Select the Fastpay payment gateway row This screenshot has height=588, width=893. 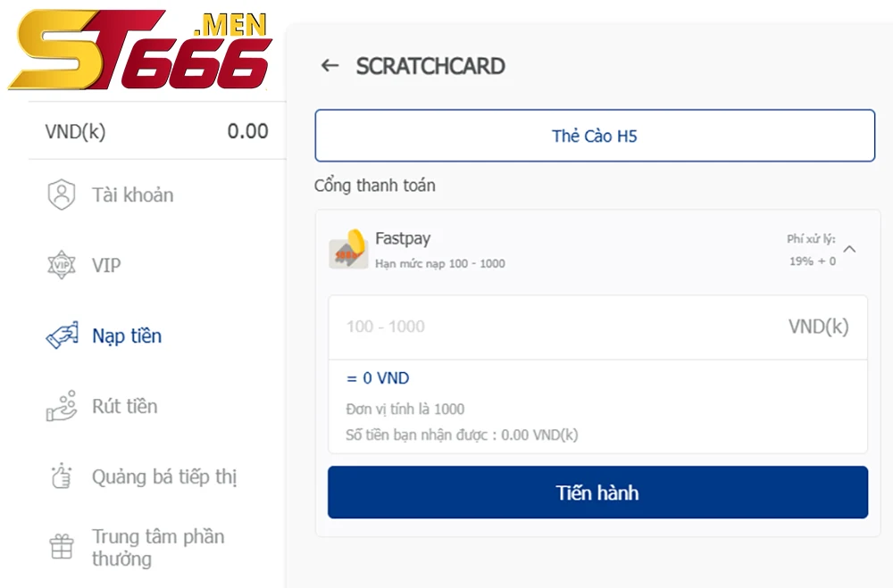[597, 249]
